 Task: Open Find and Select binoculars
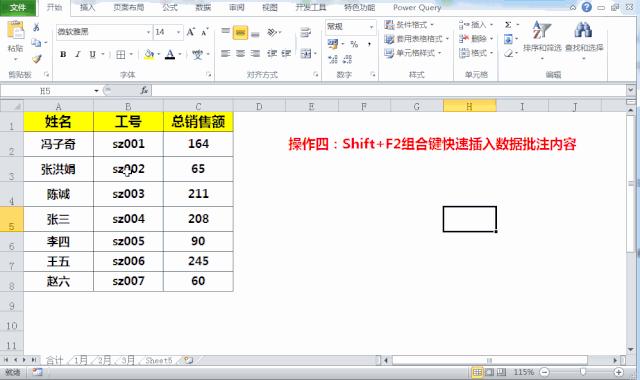point(584,40)
